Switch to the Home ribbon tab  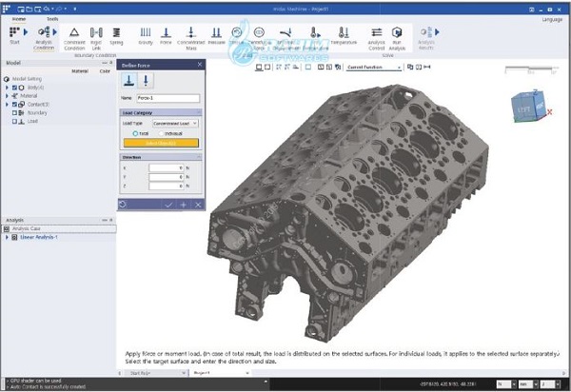tap(19, 19)
